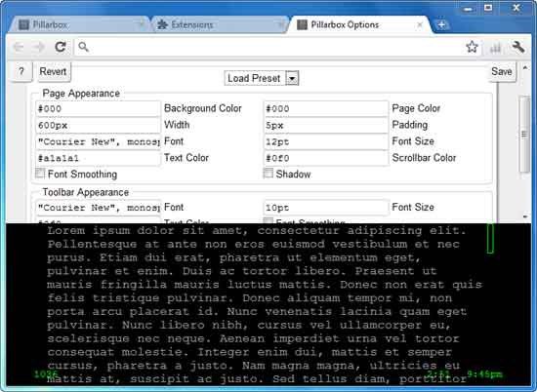The height and width of the screenshot is (392, 537).
Task: Open the Pillarbox extension bar-chart icon
Action: (495, 48)
